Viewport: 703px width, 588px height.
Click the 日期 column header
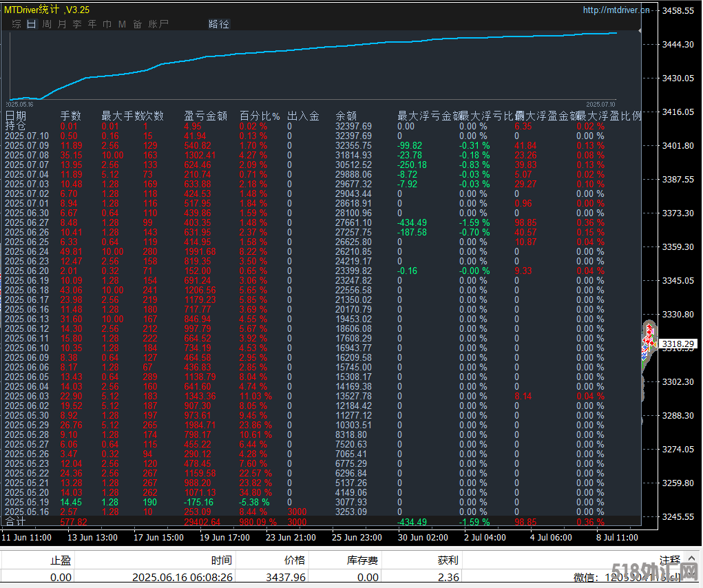pos(16,116)
